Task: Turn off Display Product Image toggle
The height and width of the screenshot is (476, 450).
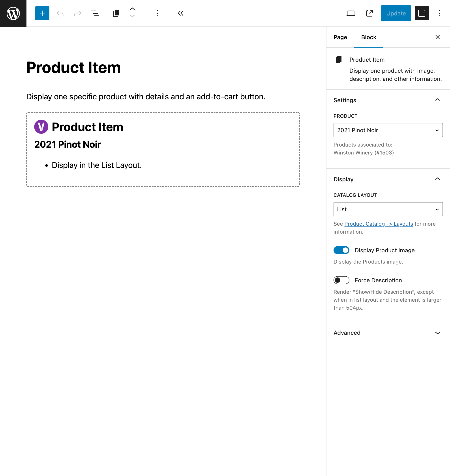Action: click(x=341, y=250)
